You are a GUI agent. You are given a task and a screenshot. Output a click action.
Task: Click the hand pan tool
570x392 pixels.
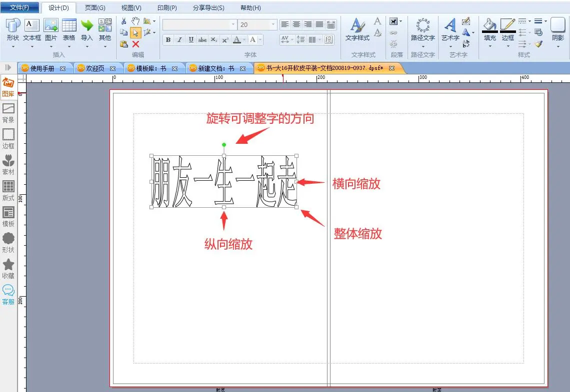coord(135,21)
